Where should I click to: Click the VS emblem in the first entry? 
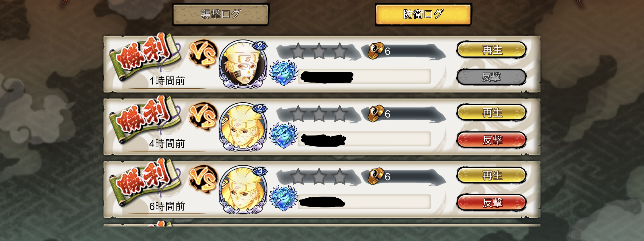click(x=203, y=54)
